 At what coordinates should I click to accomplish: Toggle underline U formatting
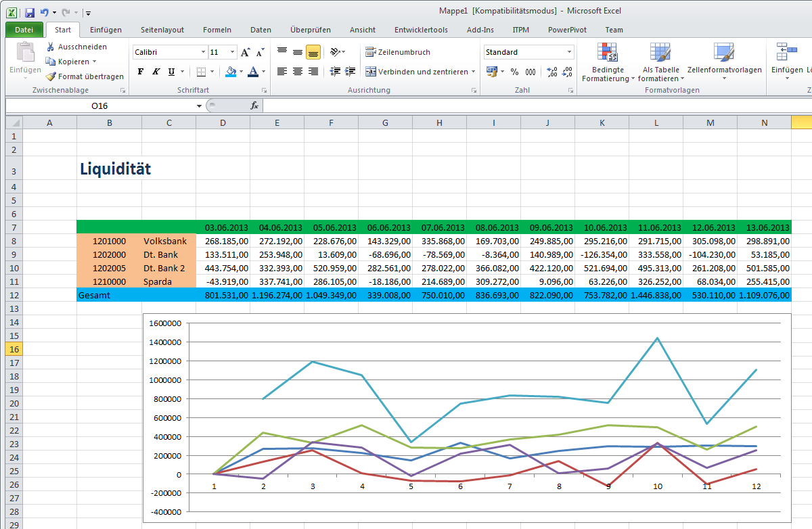pos(172,72)
